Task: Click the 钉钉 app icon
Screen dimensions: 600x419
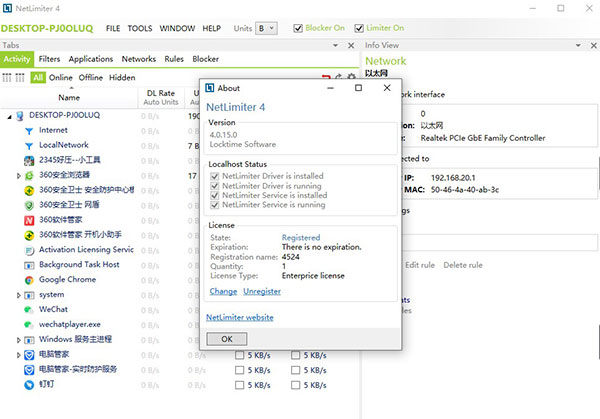Action: click(x=28, y=384)
